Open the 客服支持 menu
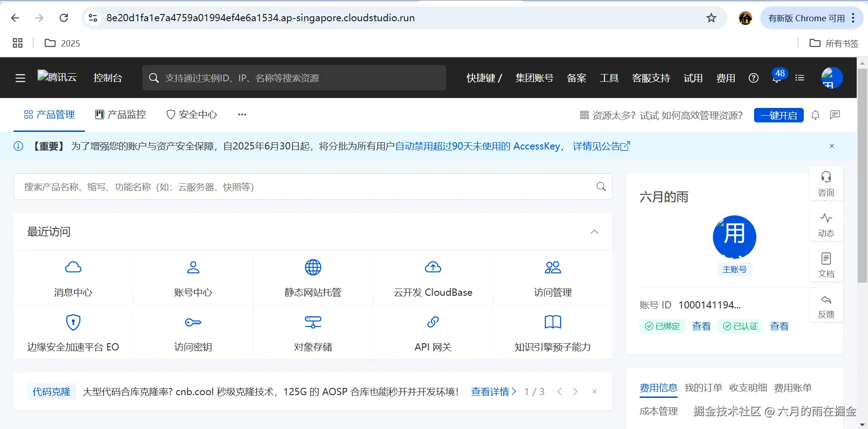Screen dimensions: 868x429 pyautogui.click(x=651, y=78)
